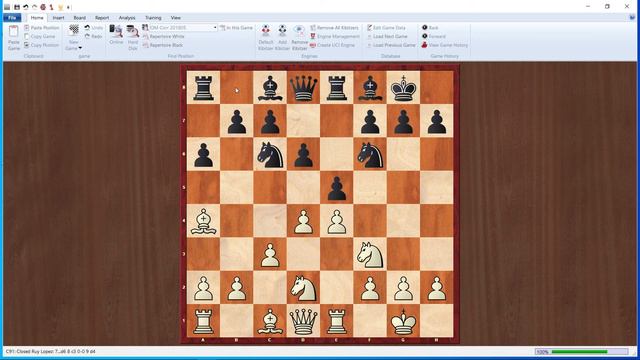The width and height of the screenshot is (640, 360).
Task: Select the white knight on f3
Action: [x=370, y=254]
